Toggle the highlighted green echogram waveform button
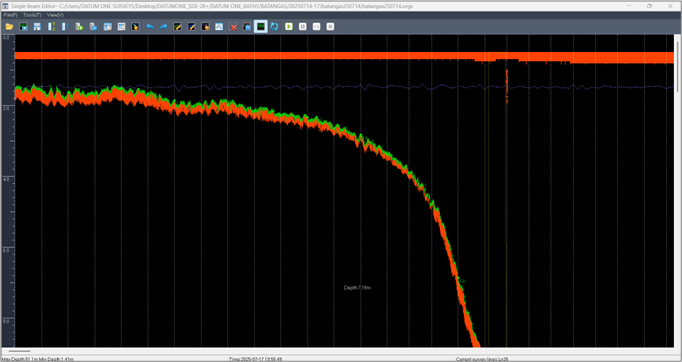 [261, 27]
